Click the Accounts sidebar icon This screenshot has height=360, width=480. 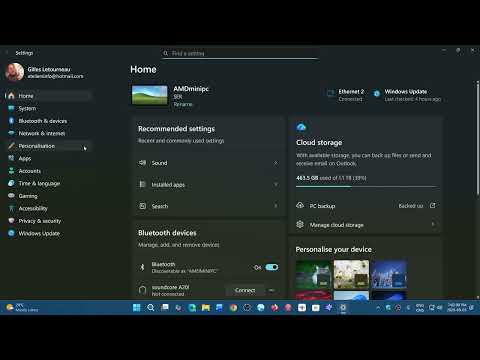coord(11,171)
